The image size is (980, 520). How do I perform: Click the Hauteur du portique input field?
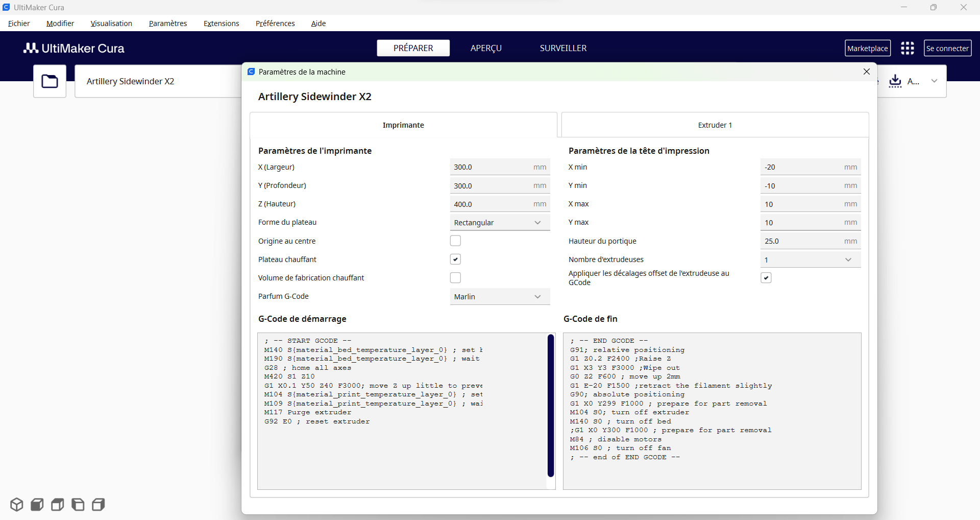click(x=811, y=241)
